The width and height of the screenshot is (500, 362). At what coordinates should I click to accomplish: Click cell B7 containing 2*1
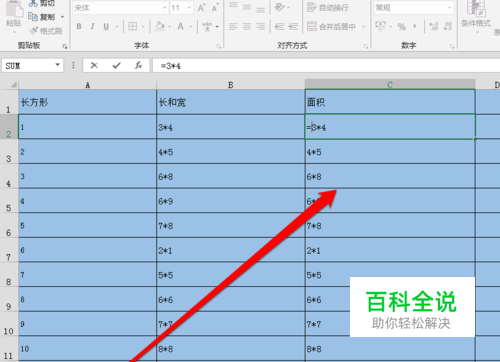[x=230, y=250]
